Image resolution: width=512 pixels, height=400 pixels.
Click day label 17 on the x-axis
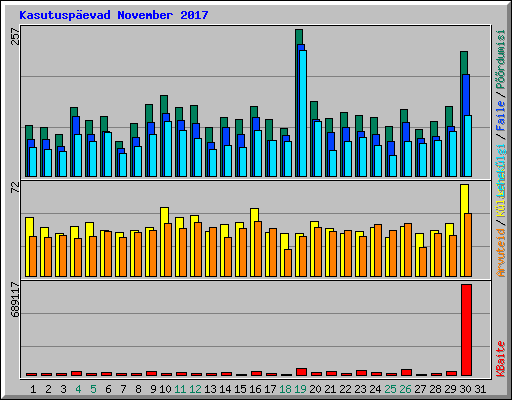pyautogui.click(x=270, y=389)
